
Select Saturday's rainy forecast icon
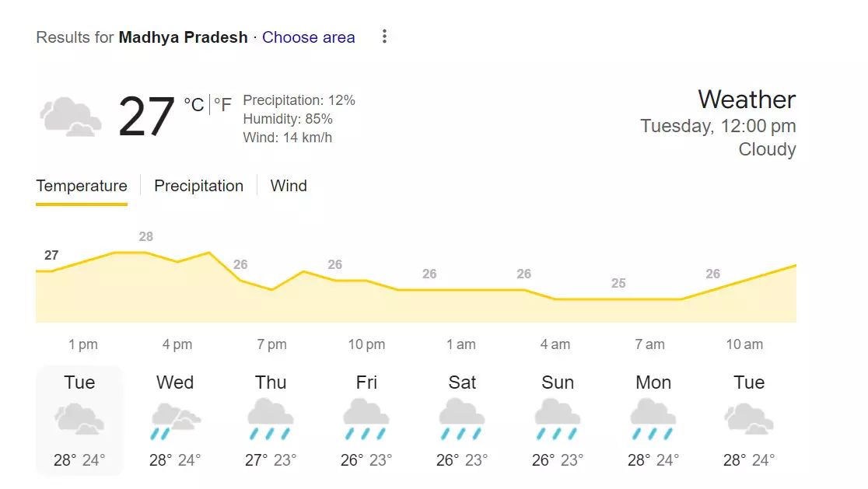pyautogui.click(x=462, y=421)
